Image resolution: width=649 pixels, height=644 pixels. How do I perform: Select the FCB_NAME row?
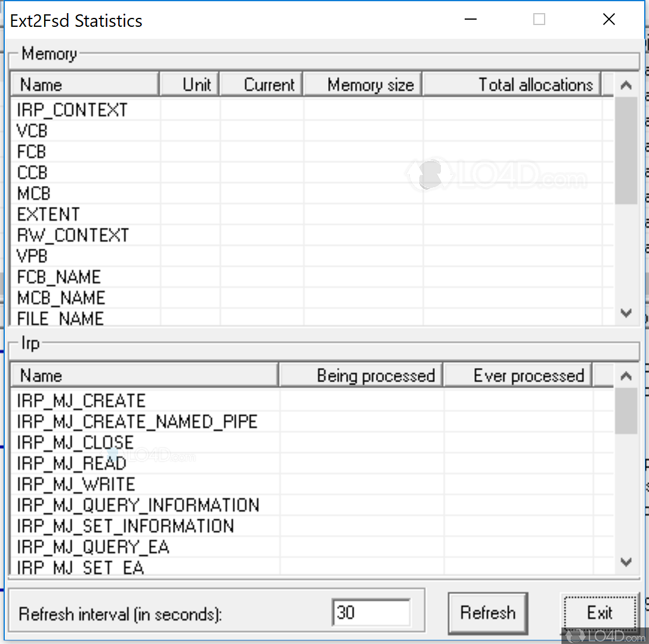point(313,277)
